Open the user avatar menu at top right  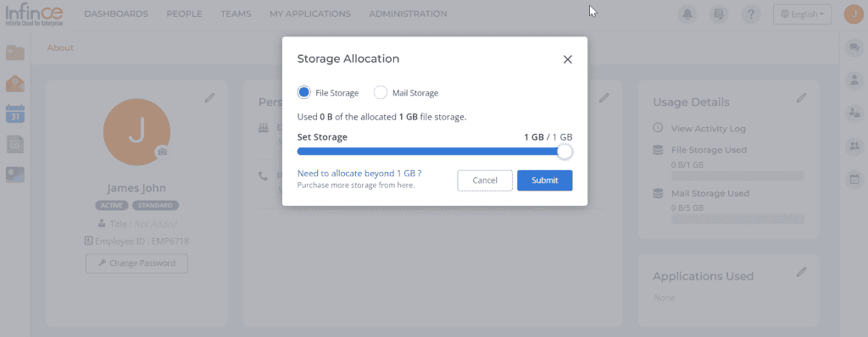click(854, 14)
